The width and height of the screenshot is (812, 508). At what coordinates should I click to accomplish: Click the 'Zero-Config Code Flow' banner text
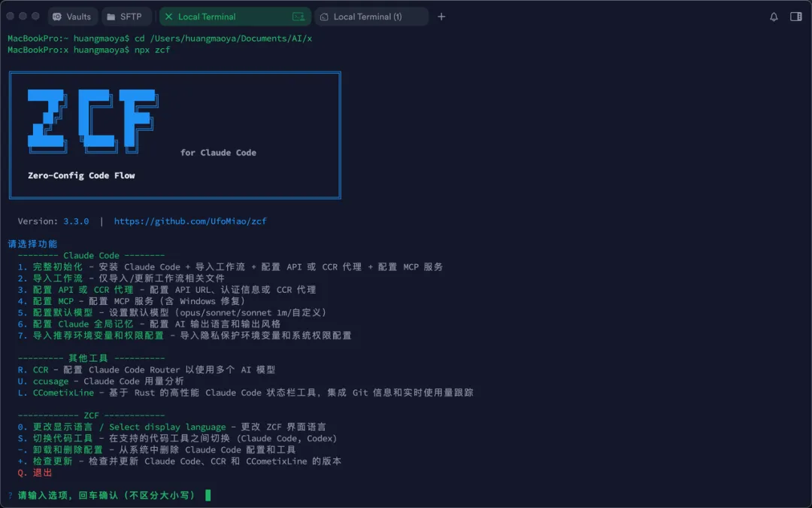coord(81,175)
